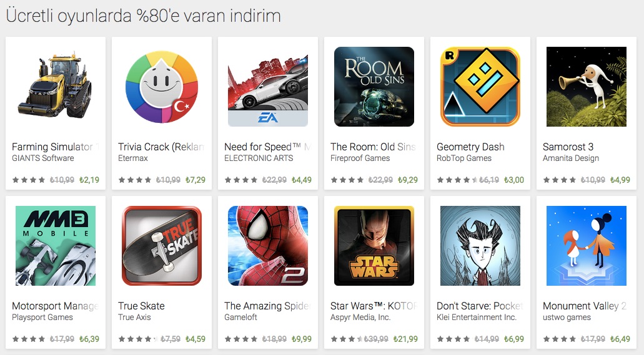This screenshot has width=644, height=355.
Task: Select the Motorsport Manager MM3 icon
Action: click(x=56, y=246)
